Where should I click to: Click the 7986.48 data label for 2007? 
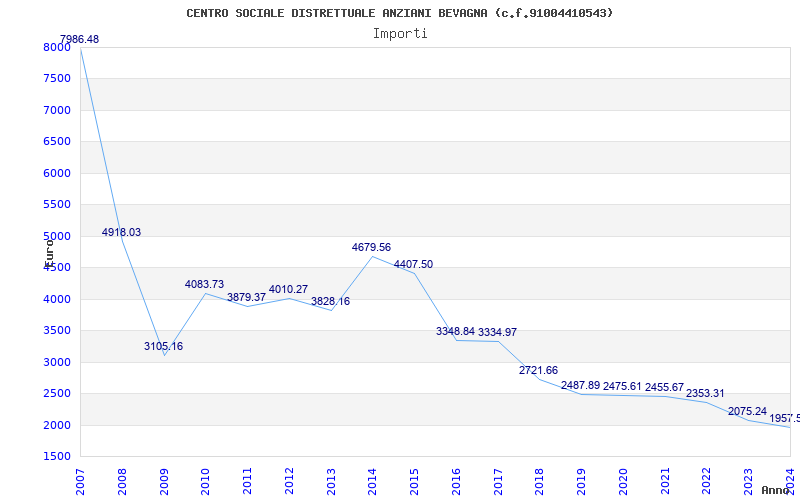point(80,40)
